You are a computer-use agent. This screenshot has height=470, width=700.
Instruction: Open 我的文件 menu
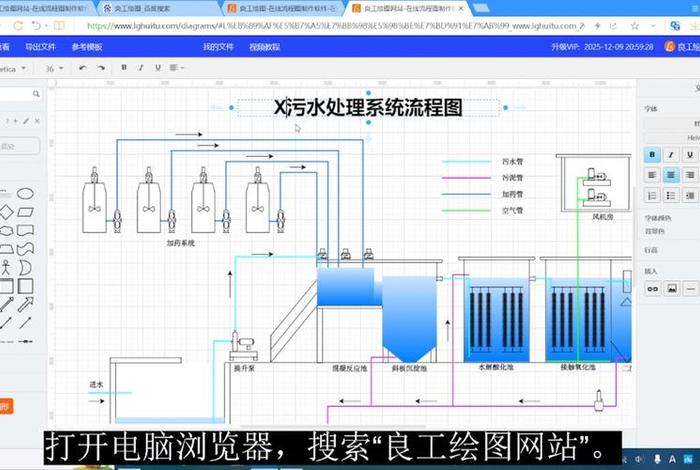218,46
